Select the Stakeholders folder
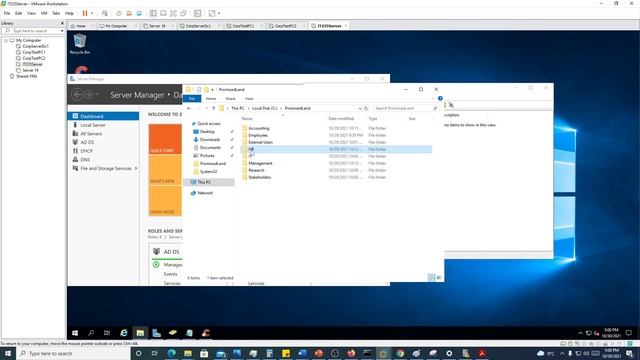The image size is (640, 360). pos(260,177)
